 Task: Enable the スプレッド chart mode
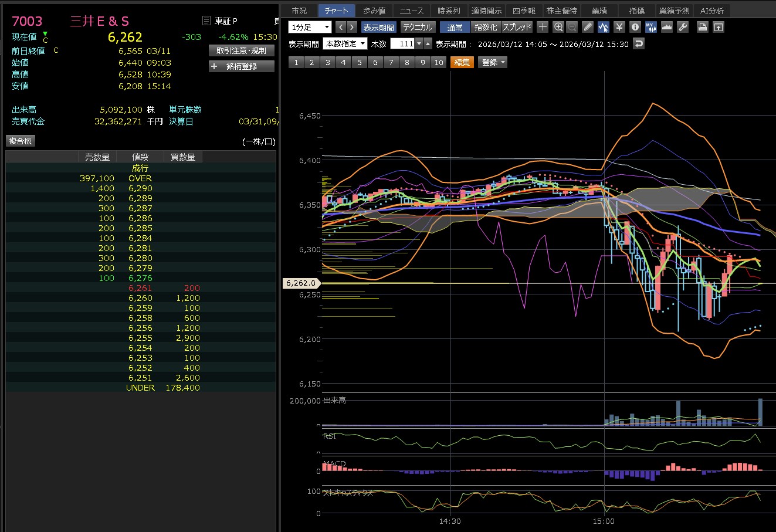[x=517, y=27]
